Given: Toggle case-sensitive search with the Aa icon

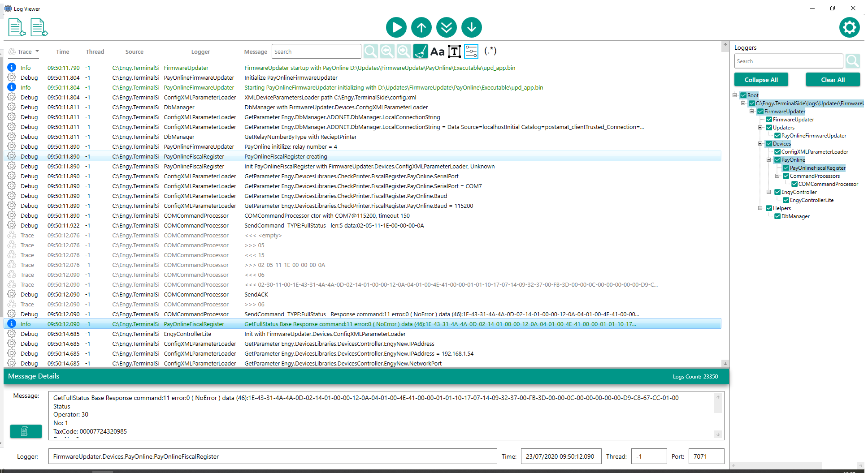Looking at the screenshot, I should 437,51.
